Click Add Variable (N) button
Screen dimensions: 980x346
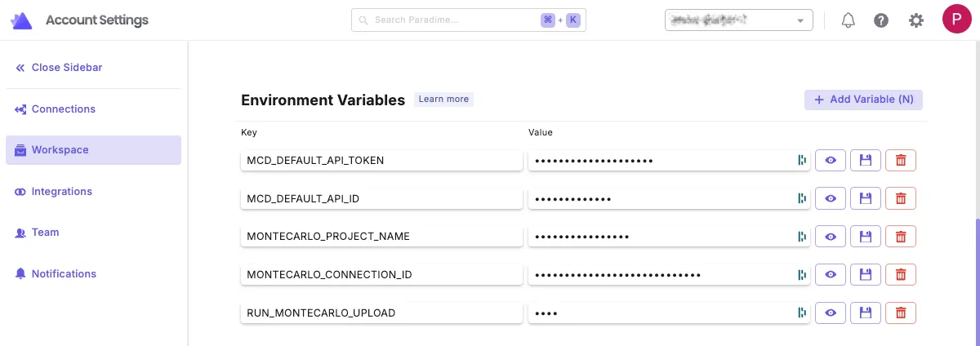pyautogui.click(x=863, y=100)
